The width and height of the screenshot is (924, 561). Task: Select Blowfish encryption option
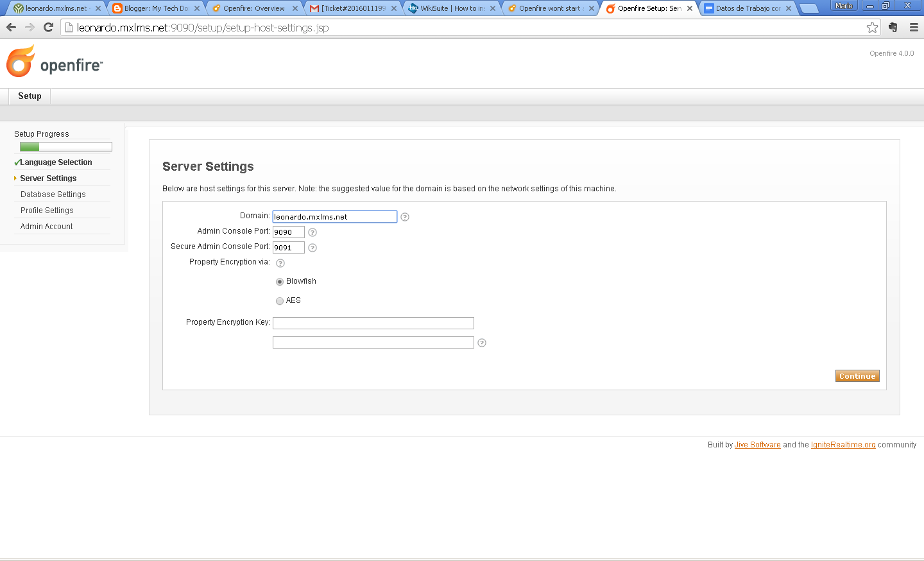coord(280,282)
